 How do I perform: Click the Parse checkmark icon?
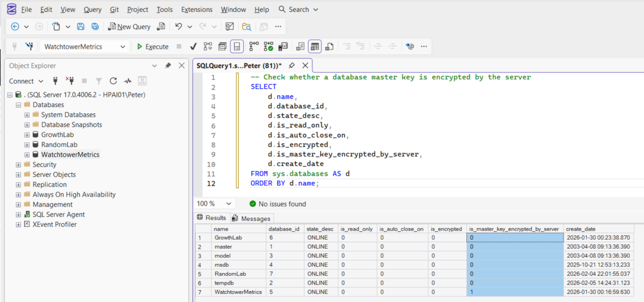click(193, 46)
